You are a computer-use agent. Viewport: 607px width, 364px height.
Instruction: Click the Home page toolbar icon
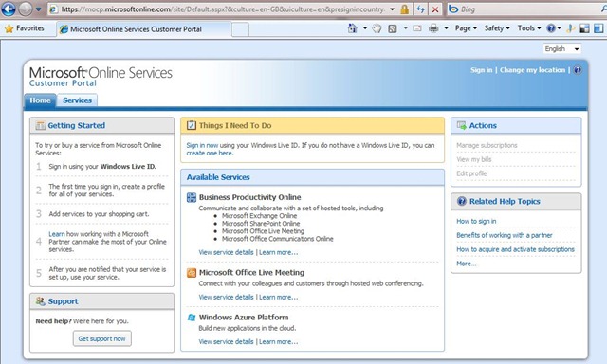pyautogui.click(x=352, y=28)
